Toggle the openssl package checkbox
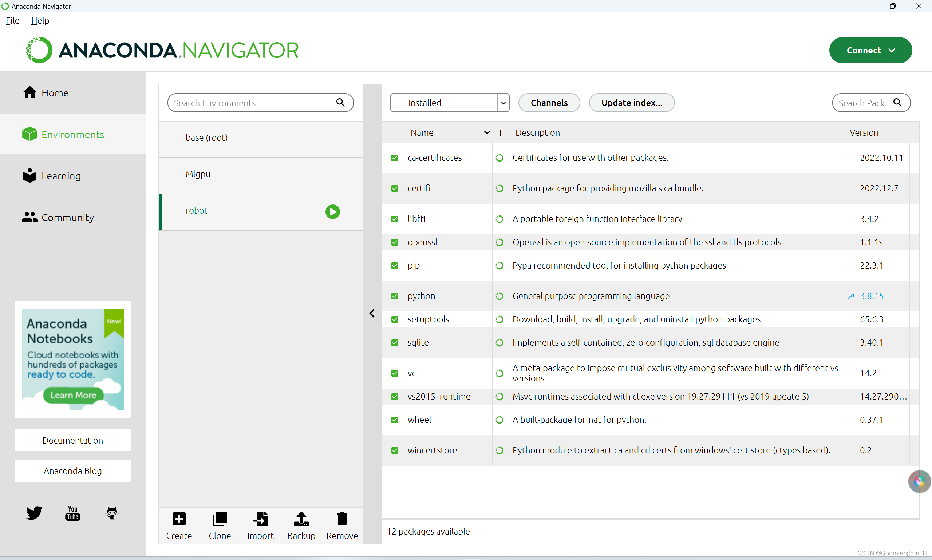This screenshot has height=560, width=932. [x=395, y=242]
